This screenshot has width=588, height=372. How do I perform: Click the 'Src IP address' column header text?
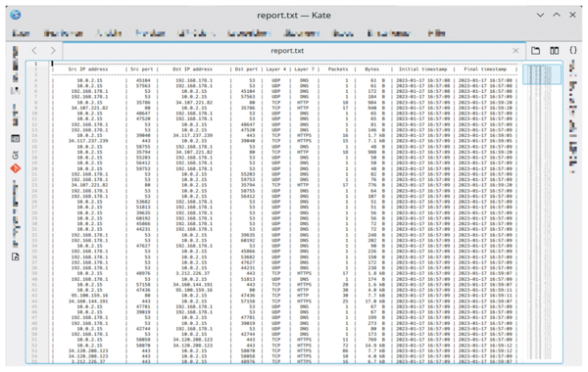pyautogui.click(x=88, y=70)
